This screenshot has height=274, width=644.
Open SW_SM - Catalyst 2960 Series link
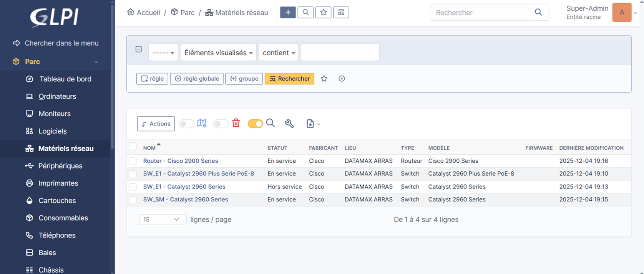186,199
